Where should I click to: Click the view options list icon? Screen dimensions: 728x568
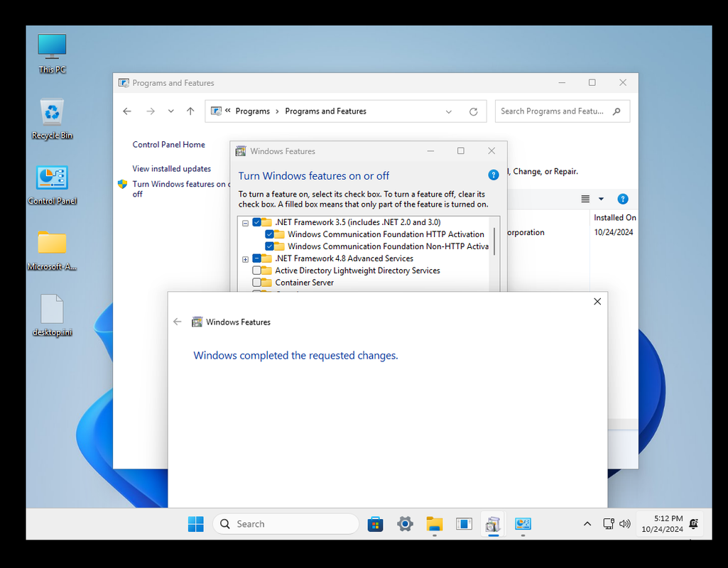585,199
